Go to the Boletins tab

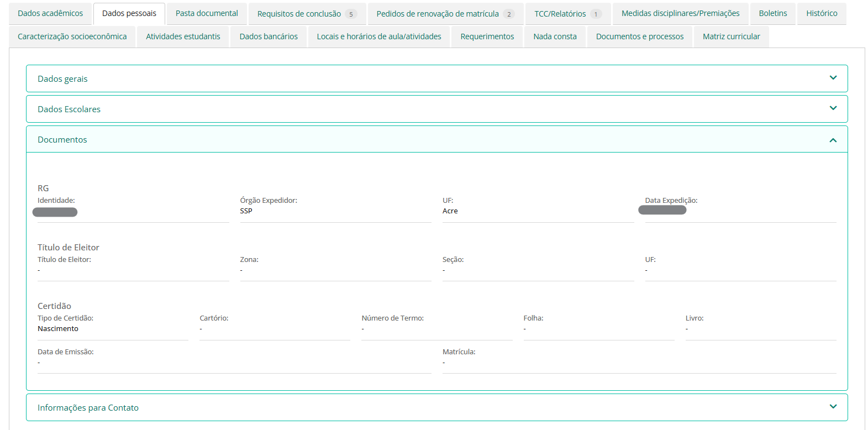[x=772, y=13]
